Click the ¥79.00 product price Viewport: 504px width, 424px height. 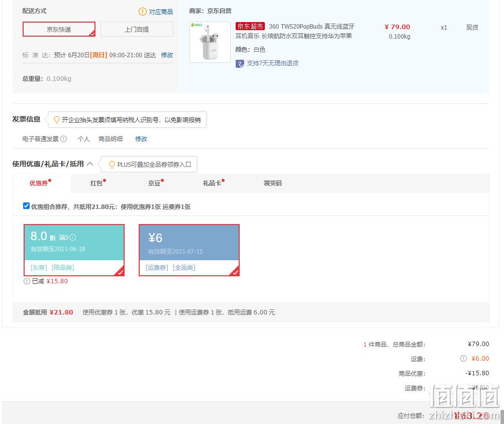pos(397,27)
